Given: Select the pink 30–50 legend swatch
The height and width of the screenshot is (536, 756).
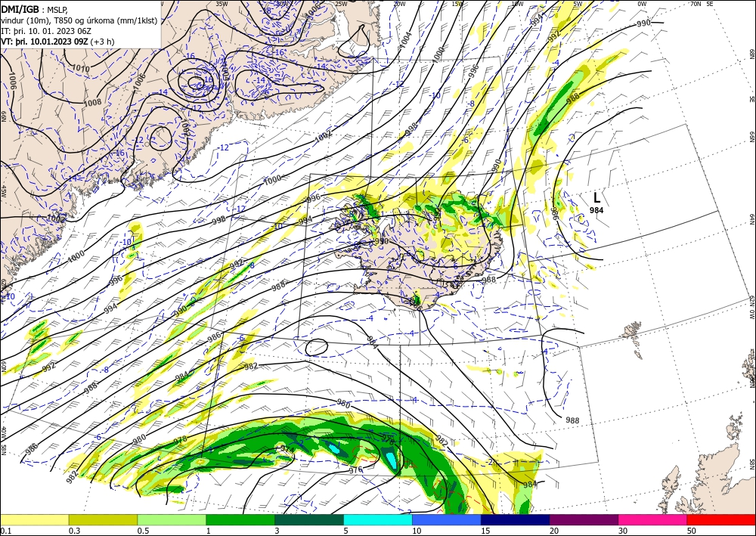Looking at the screenshot, I should (x=653, y=519).
